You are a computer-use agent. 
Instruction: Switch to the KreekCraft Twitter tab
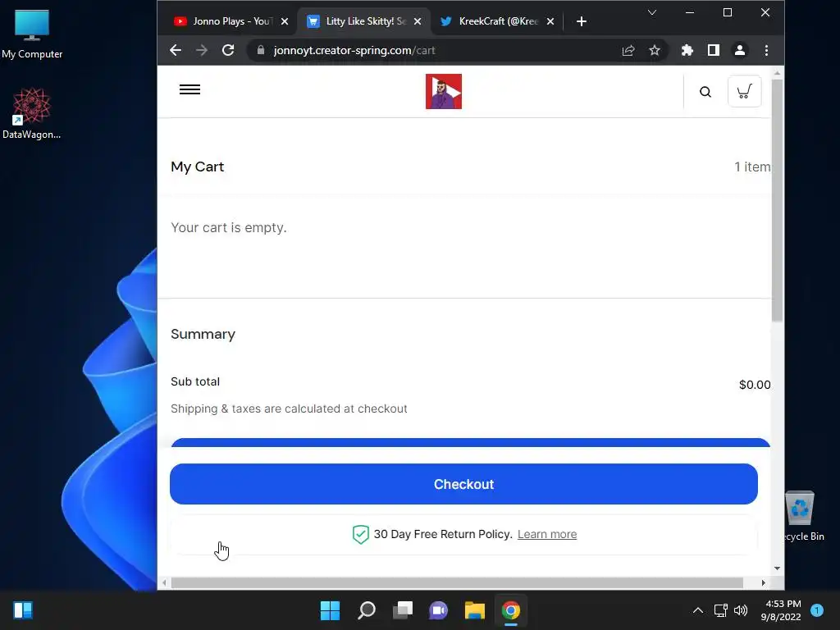click(x=495, y=21)
